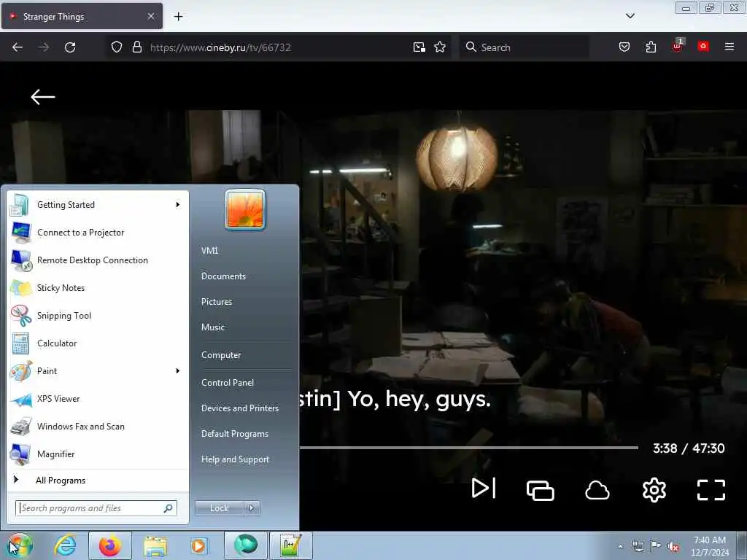Open Documents from Start menu
This screenshot has width=747, height=560.
223,276
